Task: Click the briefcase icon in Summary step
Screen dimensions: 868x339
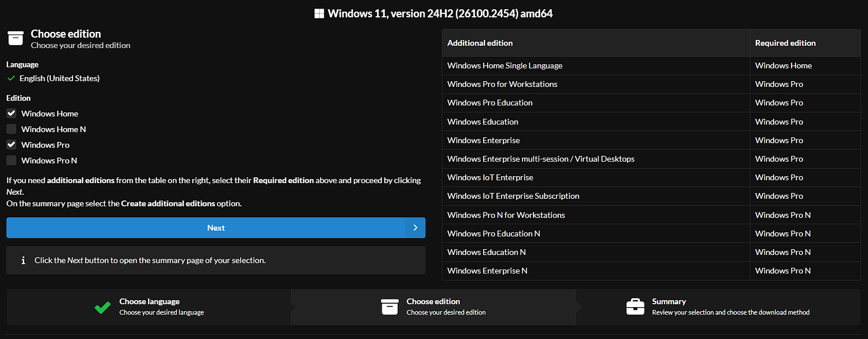Action: click(635, 307)
